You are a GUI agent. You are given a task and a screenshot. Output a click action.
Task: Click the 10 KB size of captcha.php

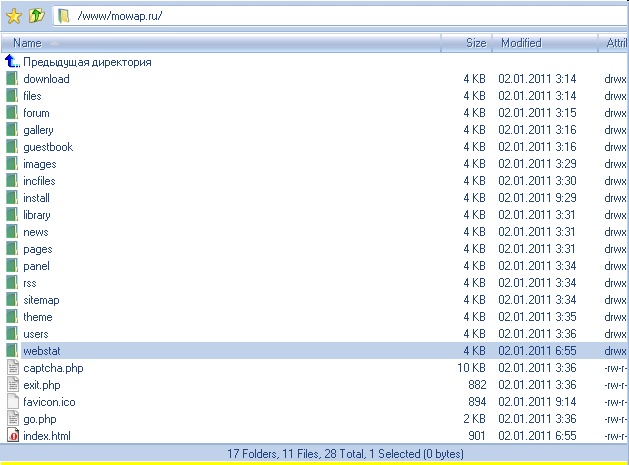pos(471,368)
